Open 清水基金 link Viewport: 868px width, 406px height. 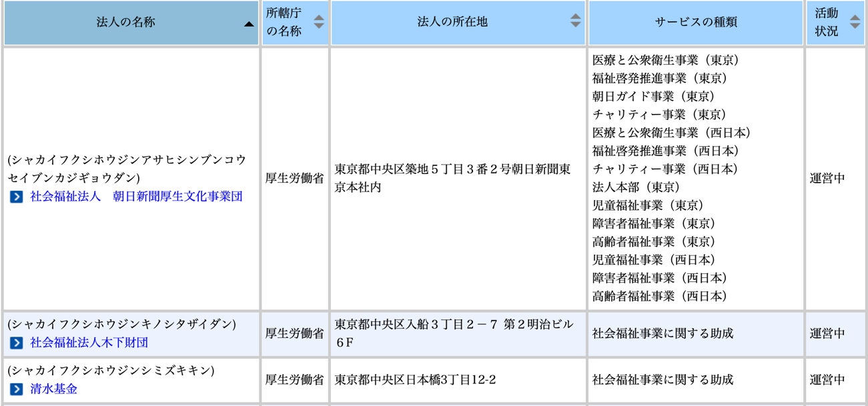click(53, 389)
